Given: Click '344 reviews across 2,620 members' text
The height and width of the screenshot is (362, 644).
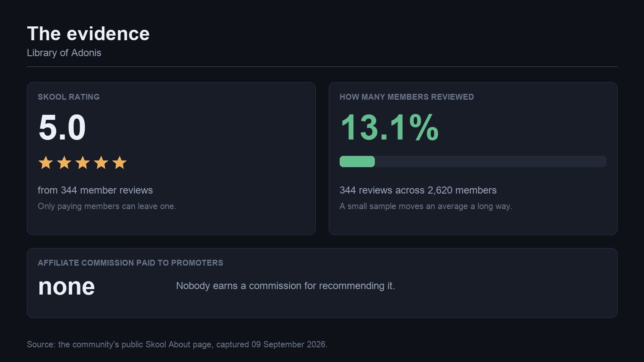Looking at the screenshot, I should [x=418, y=190].
